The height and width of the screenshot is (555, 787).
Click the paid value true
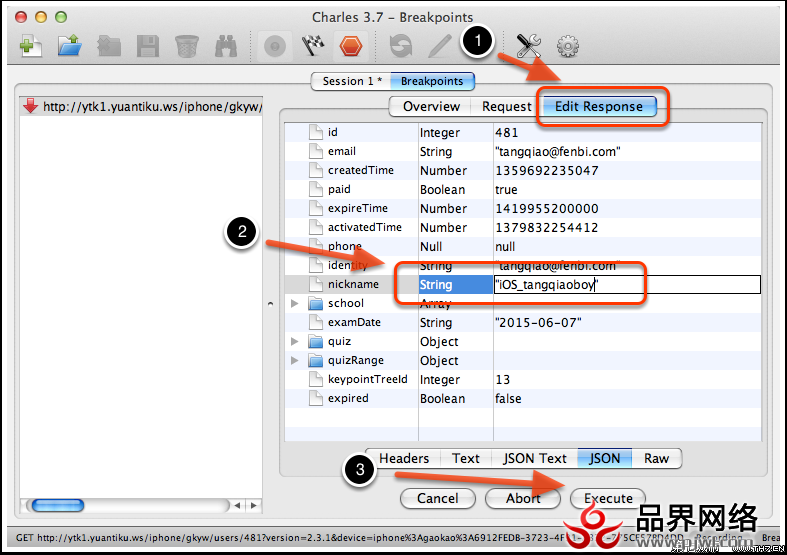click(x=506, y=190)
